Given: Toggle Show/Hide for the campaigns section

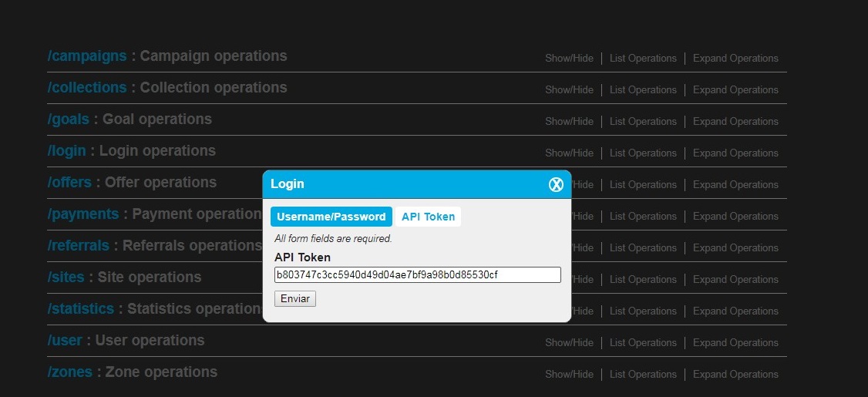Looking at the screenshot, I should pyautogui.click(x=569, y=59).
